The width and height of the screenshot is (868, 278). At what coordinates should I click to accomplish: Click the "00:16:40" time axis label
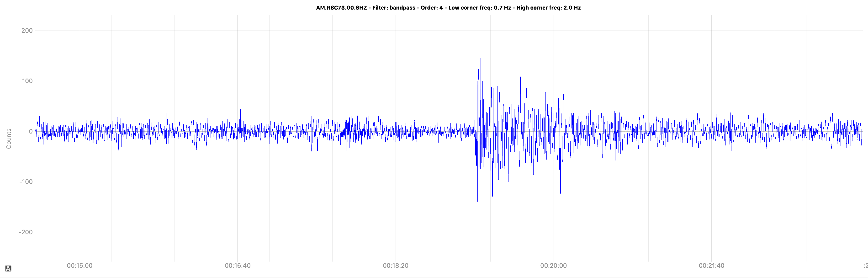pyautogui.click(x=238, y=266)
